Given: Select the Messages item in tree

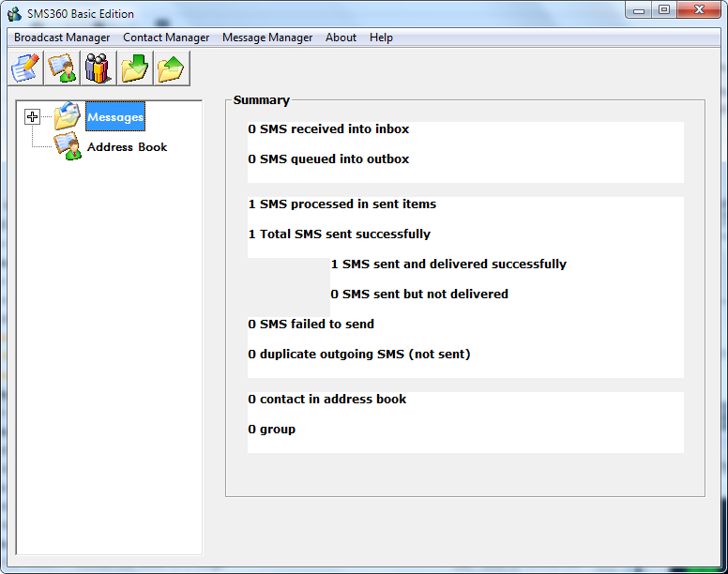Looking at the screenshot, I should pyautogui.click(x=115, y=117).
